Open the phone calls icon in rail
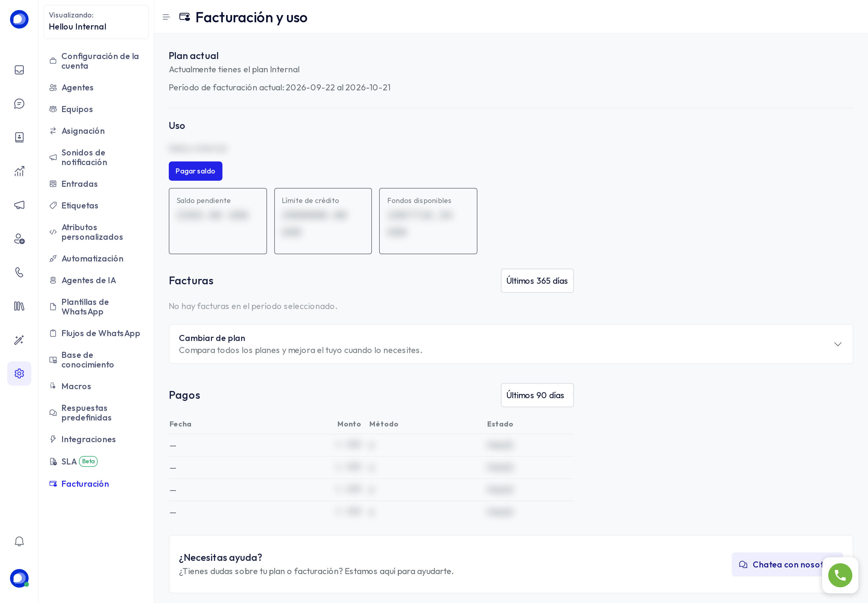 pos(19,272)
